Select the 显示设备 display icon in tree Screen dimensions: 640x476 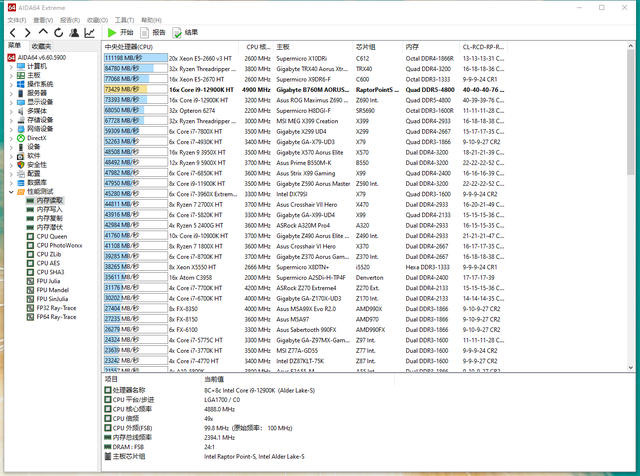21,102
